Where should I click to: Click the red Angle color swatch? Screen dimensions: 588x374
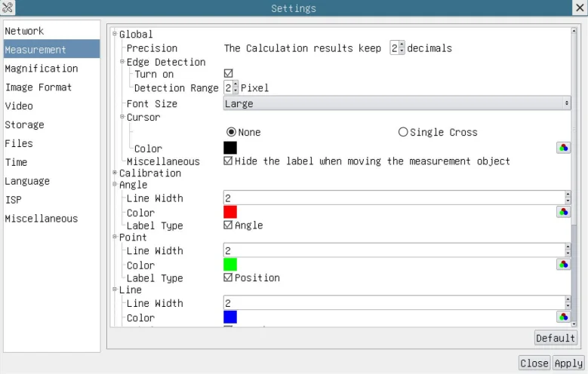pos(230,212)
